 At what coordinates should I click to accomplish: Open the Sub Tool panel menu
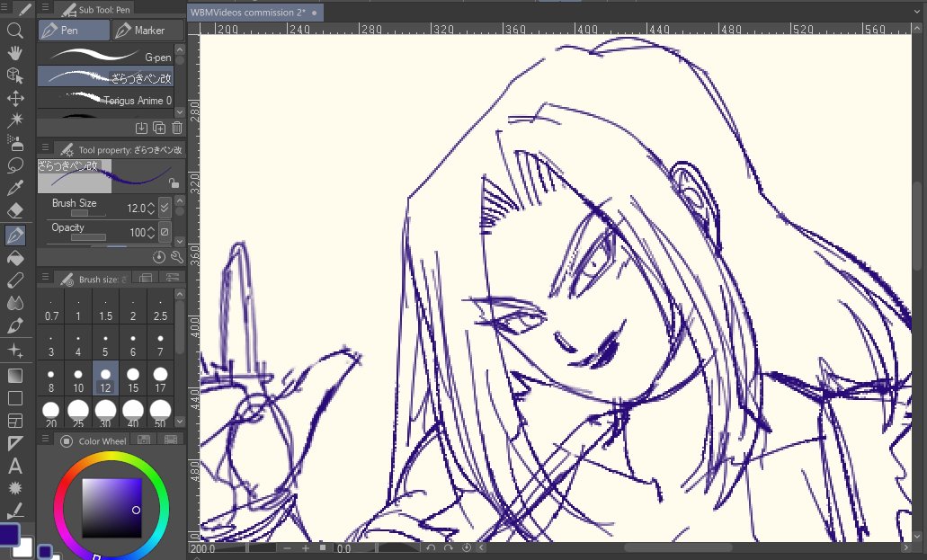click(x=45, y=8)
